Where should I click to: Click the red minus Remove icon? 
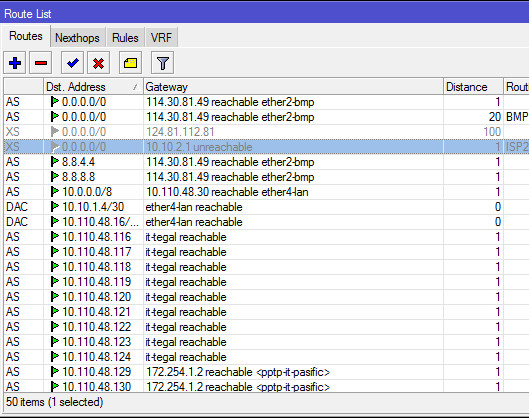coord(40,63)
